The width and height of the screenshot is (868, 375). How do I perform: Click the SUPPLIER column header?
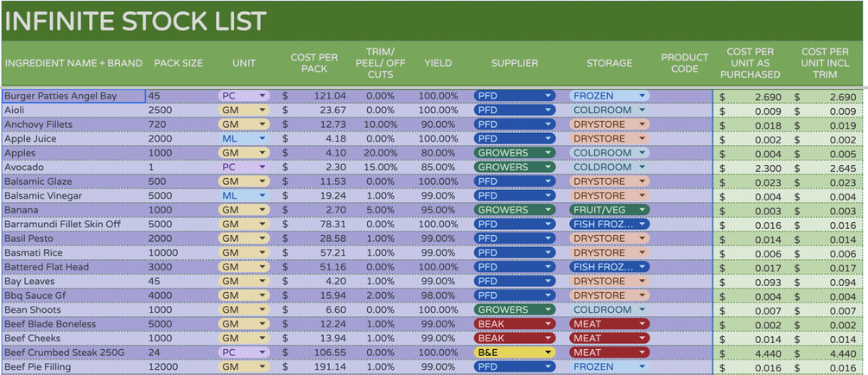pyautogui.click(x=514, y=63)
